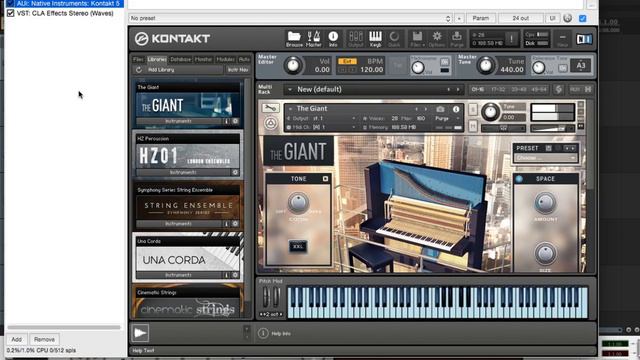Mute The Giant instrument with M button

click(x=473, y=126)
